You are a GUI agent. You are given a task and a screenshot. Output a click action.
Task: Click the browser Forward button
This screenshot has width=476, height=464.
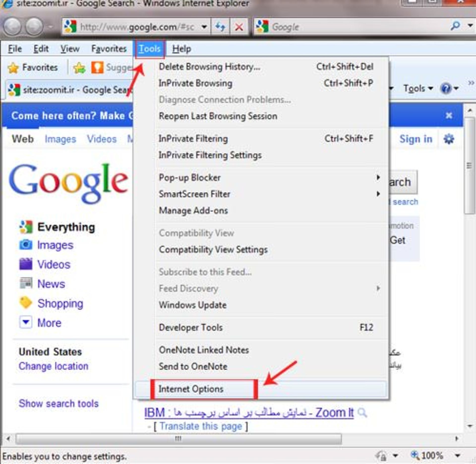pos(34,27)
